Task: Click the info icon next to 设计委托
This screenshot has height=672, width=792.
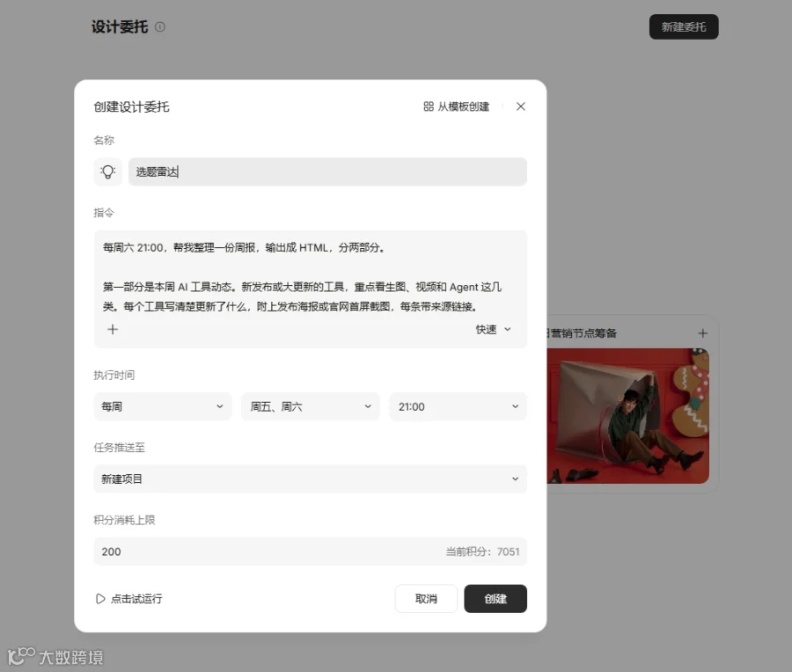Action: coord(159,26)
